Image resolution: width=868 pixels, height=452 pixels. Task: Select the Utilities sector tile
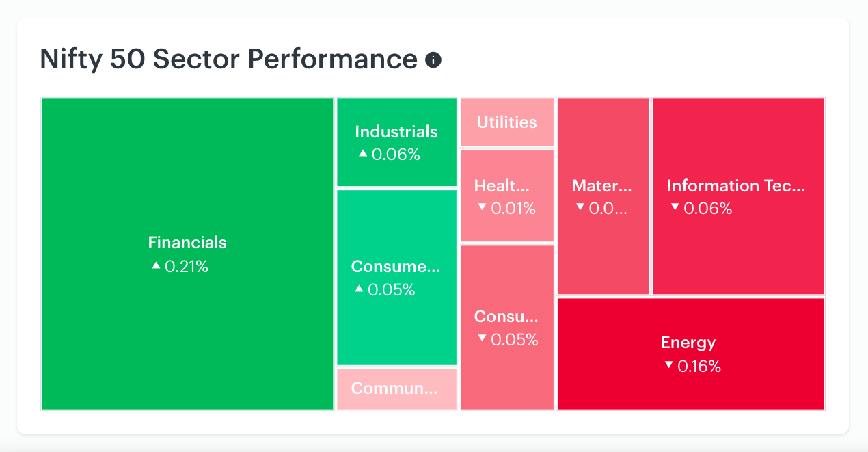pos(506,122)
